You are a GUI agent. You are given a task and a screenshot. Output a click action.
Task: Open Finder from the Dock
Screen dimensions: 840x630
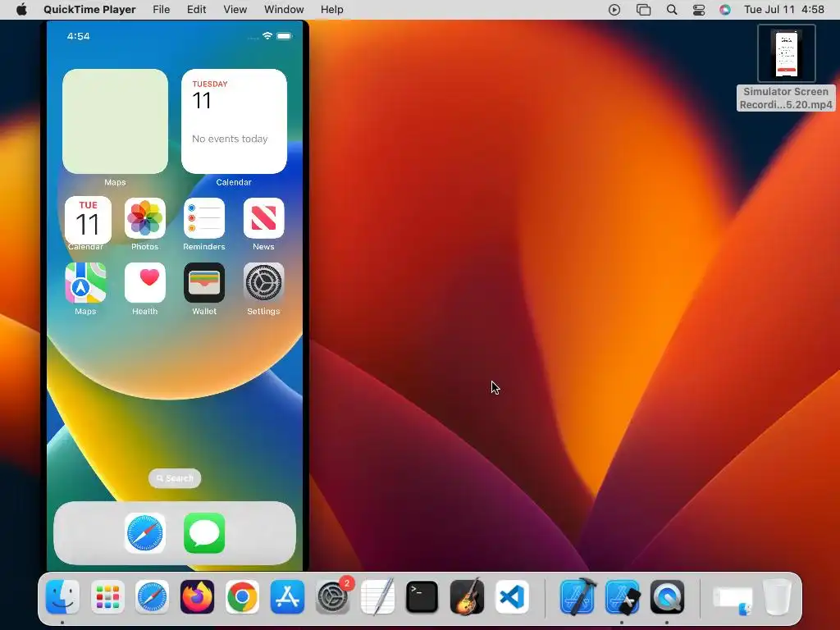62,597
